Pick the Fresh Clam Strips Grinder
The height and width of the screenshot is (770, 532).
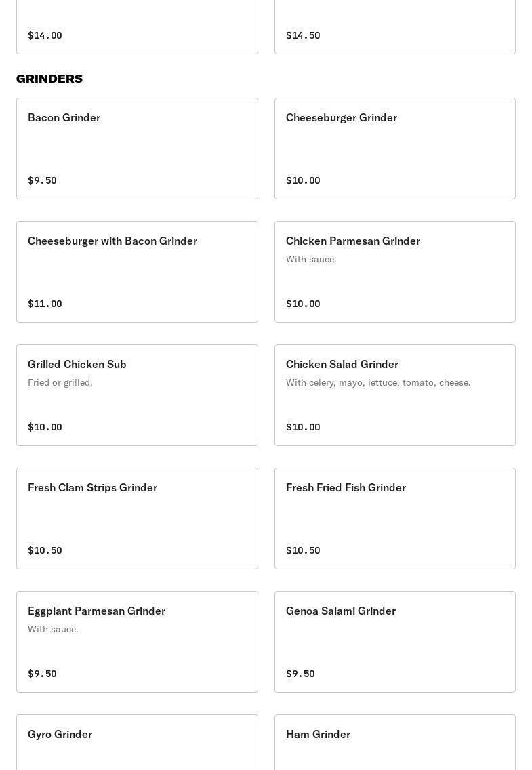point(137,518)
